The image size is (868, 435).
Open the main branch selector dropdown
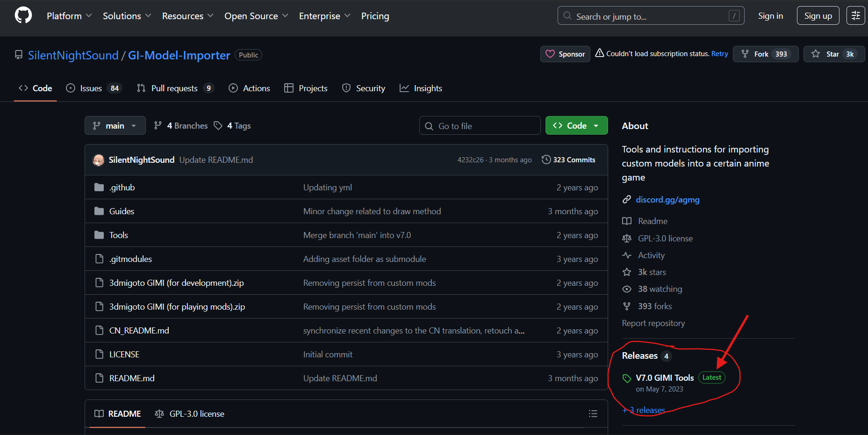point(115,125)
